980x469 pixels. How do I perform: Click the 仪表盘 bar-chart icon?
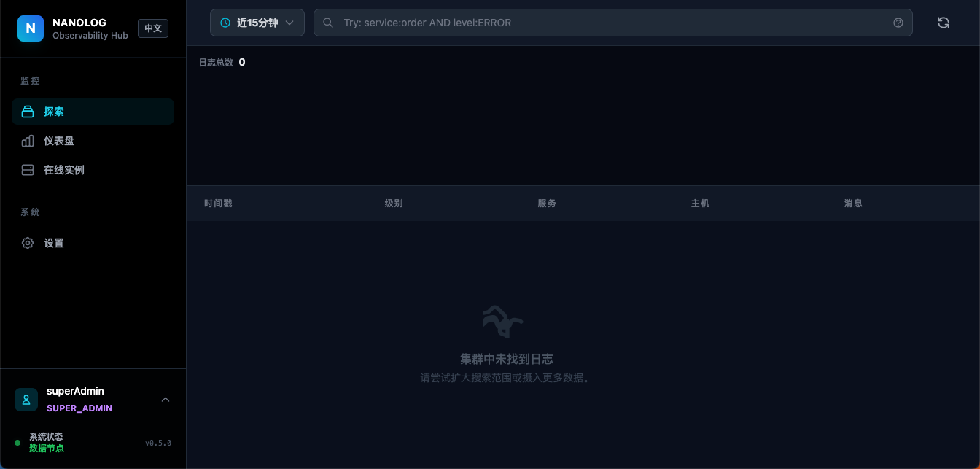pyautogui.click(x=28, y=141)
